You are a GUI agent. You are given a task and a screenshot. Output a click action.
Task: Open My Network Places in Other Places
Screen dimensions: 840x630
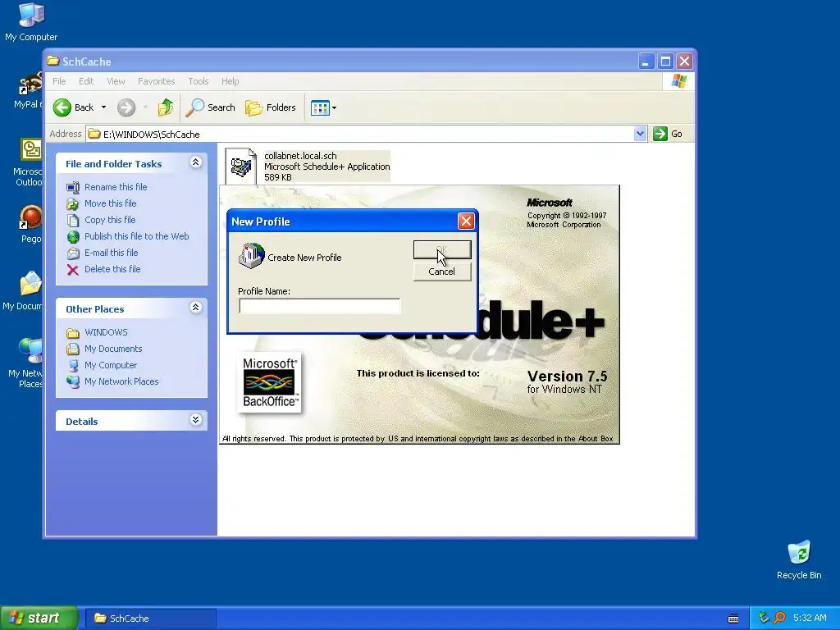tap(121, 381)
